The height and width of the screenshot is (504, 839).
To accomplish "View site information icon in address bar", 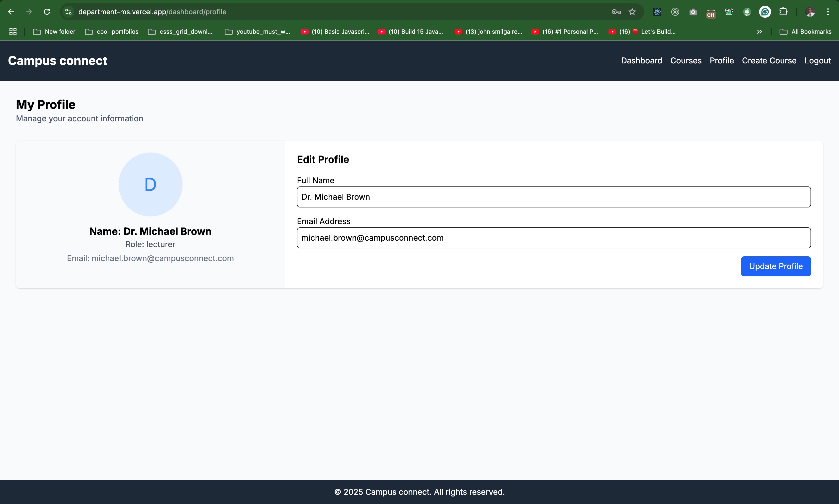I will pyautogui.click(x=68, y=12).
